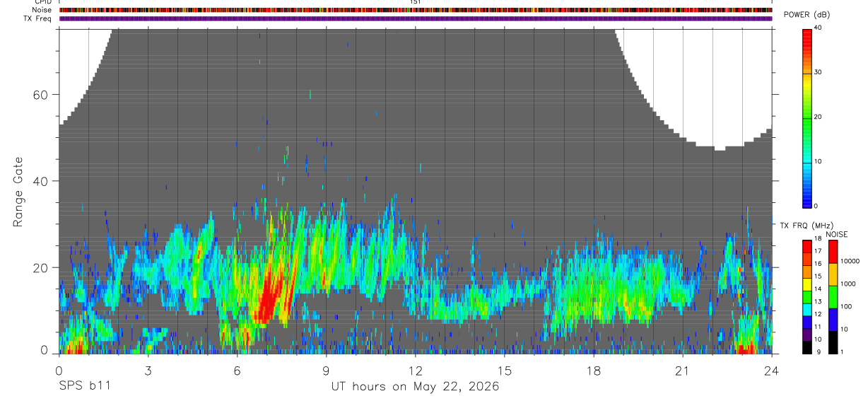Click the red top segment of NOISE bar
The image size is (868, 401).
(832, 252)
